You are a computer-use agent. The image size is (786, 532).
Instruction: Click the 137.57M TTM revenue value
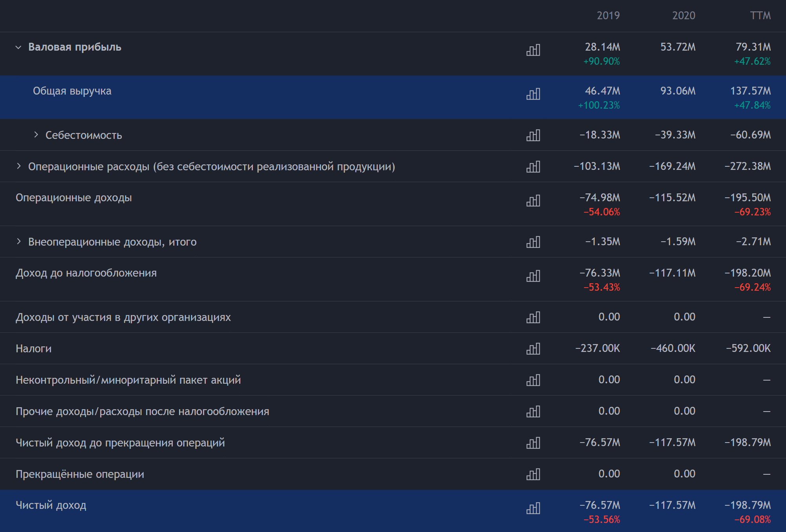pyautogui.click(x=750, y=91)
